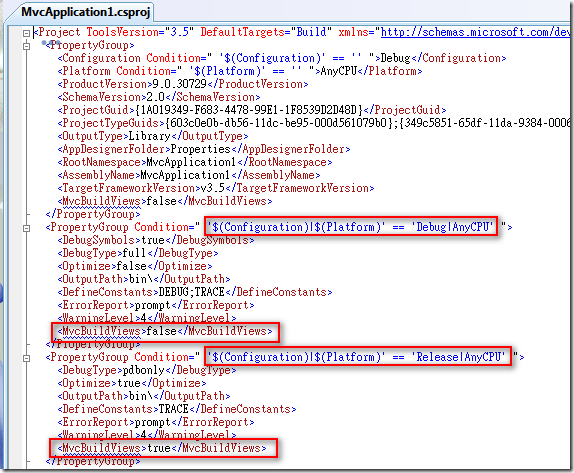Image resolution: width=574 pixels, height=473 pixels.
Task: Click the MvcBuildViews false line in Debug group
Action: pos(165,331)
